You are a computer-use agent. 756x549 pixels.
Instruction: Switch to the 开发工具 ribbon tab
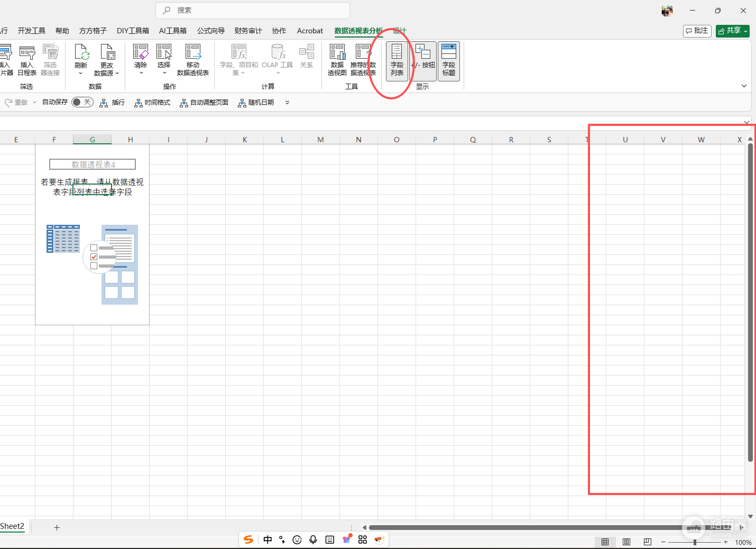click(x=32, y=31)
